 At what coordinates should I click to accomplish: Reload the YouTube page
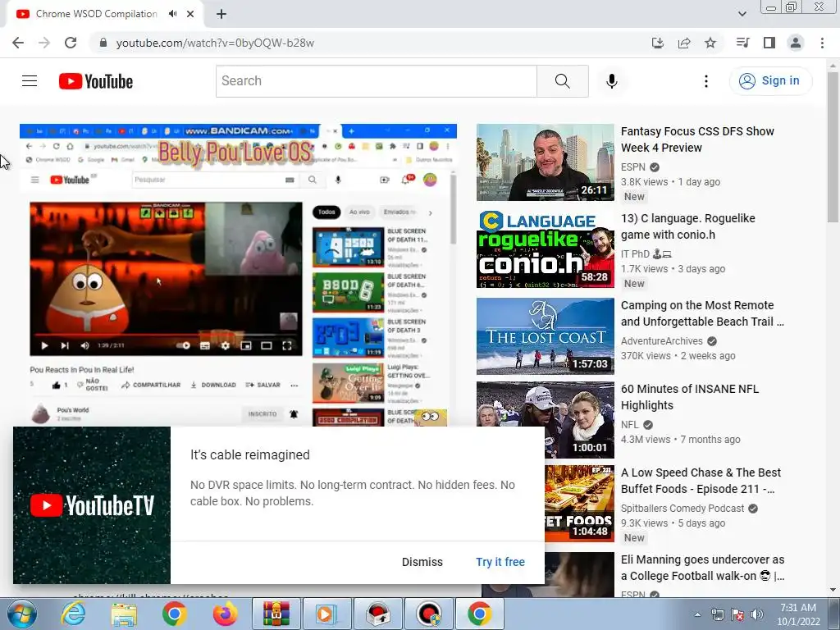click(x=71, y=43)
